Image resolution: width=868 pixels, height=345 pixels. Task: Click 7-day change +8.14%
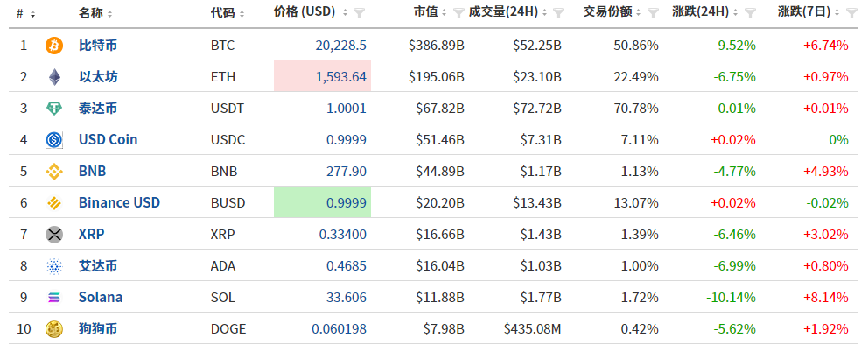click(826, 298)
